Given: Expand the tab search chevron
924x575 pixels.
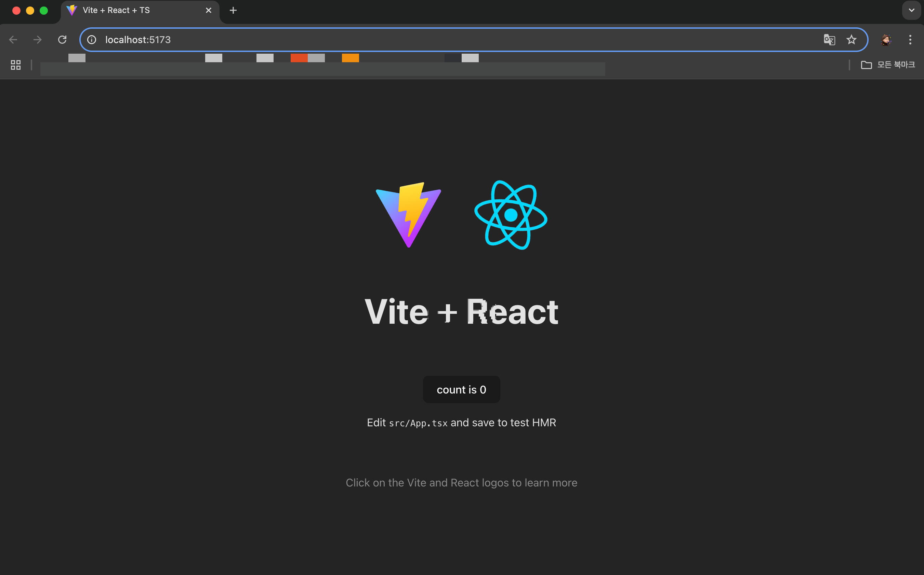Looking at the screenshot, I should [911, 10].
